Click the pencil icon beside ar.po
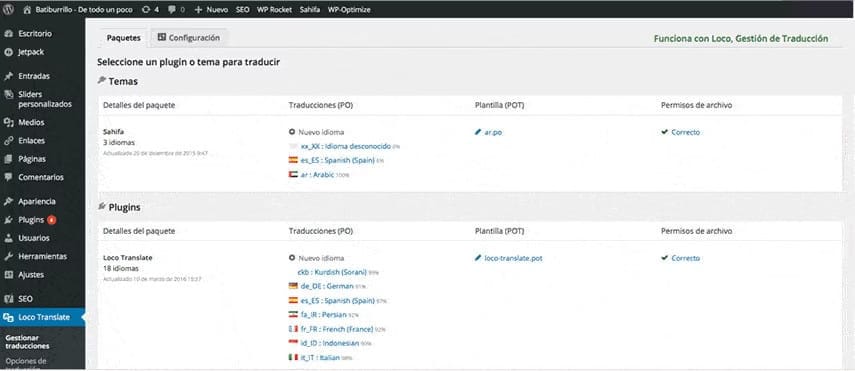855x371 pixels. 478,132
